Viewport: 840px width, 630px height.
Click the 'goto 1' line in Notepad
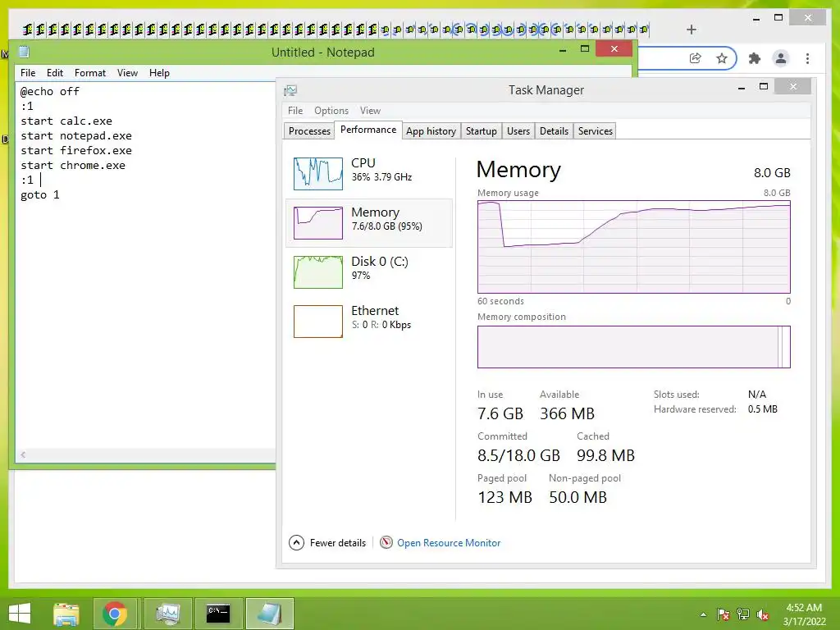[40, 195]
